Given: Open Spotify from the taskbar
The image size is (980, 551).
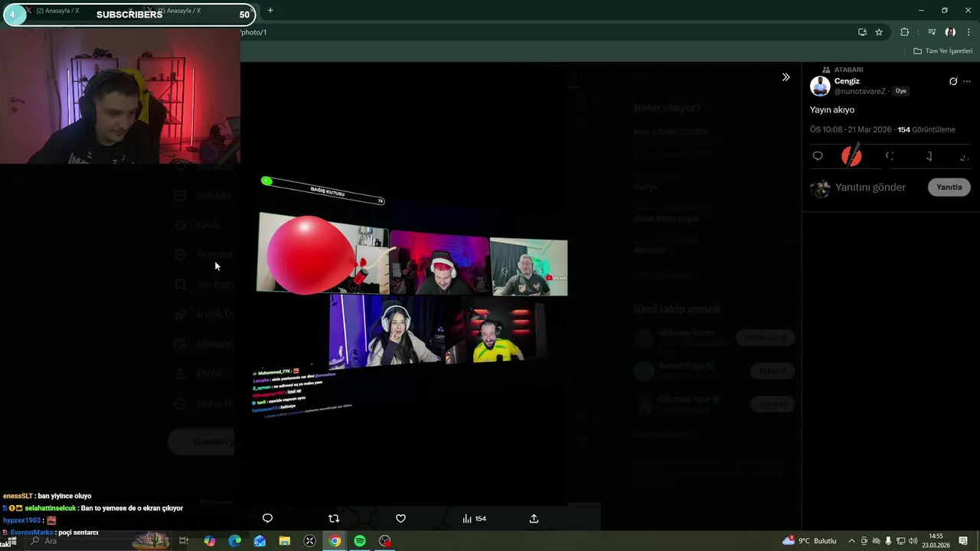Looking at the screenshot, I should (x=360, y=541).
